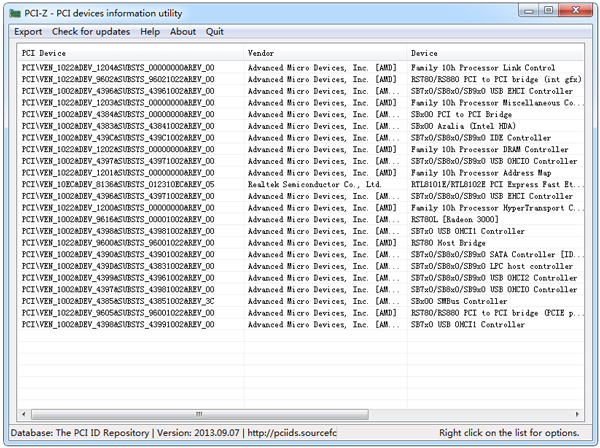This screenshot has width=600, height=448.
Task: Click the vendor cell in the RS780 Host Bridge row
Action: click(x=322, y=243)
